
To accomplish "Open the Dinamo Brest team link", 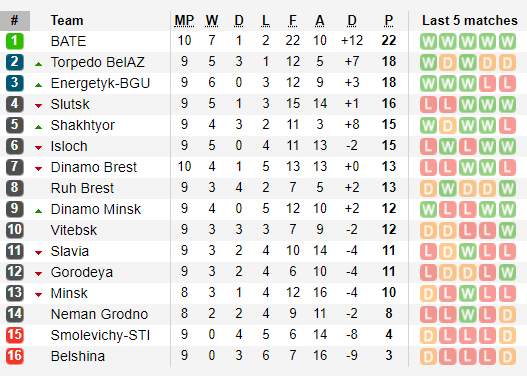I will point(94,167).
